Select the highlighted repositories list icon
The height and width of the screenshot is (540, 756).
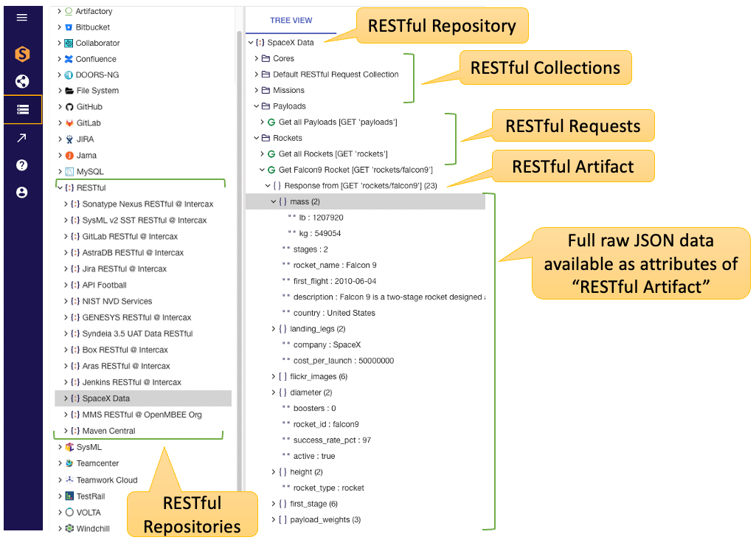[22, 109]
